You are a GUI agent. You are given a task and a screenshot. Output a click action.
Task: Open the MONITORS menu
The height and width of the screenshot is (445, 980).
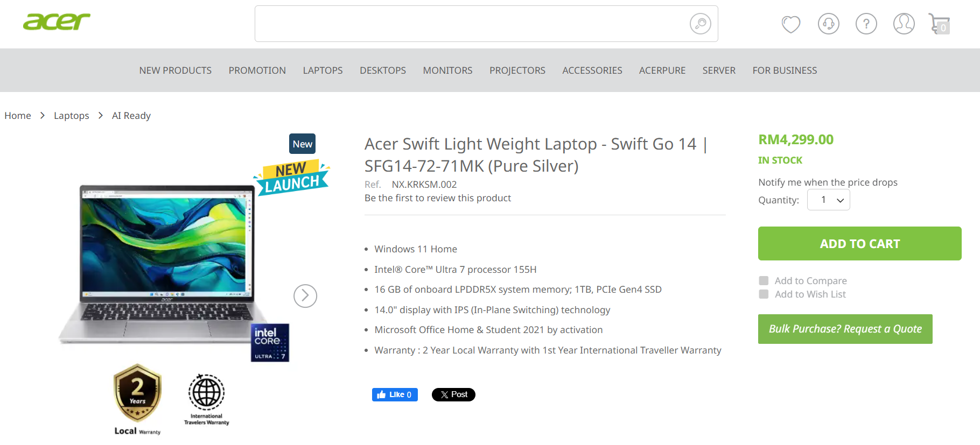pos(447,70)
